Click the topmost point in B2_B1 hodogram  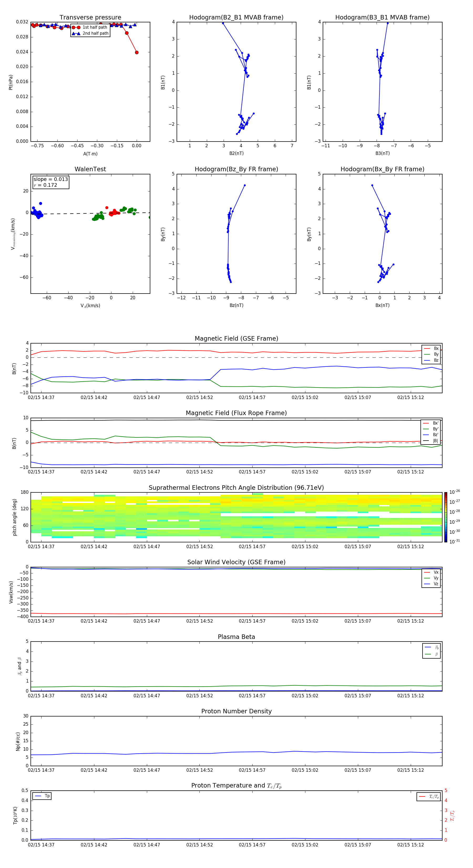[223, 23]
